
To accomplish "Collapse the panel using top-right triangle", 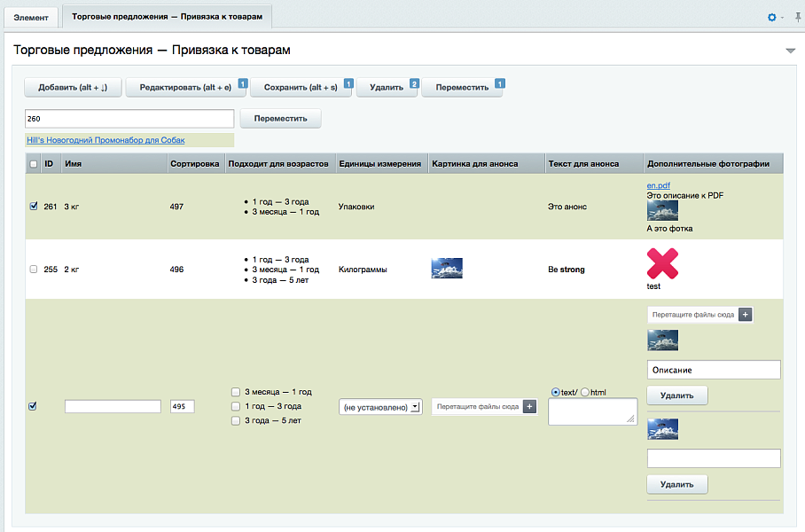I will pos(791,51).
